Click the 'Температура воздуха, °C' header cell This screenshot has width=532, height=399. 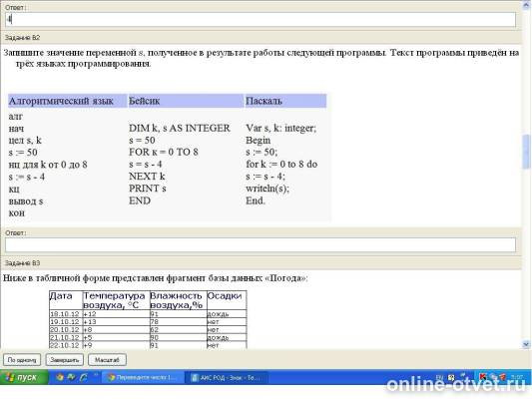(116, 300)
